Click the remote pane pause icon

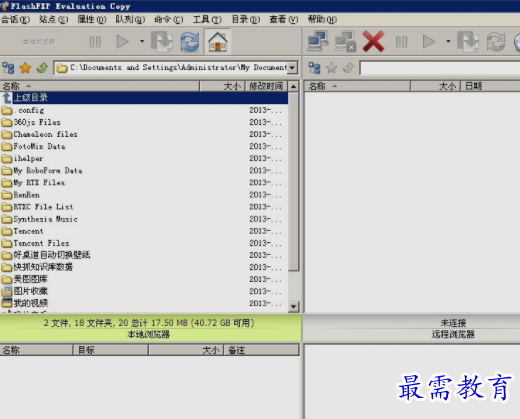tap(401, 42)
